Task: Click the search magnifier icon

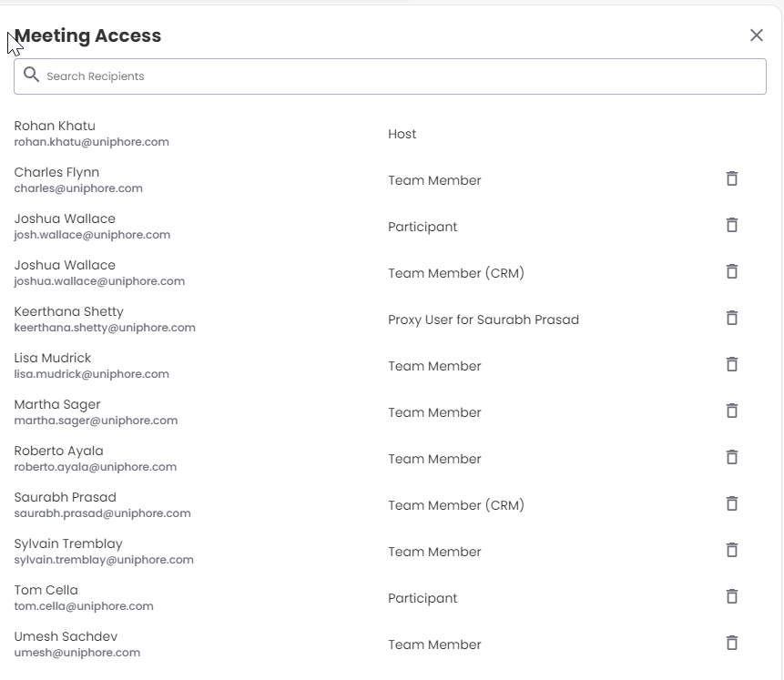Action: pyautogui.click(x=32, y=75)
